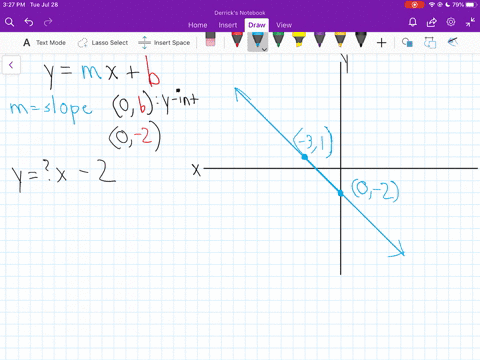The width and height of the screenshot is (480, 360).
Task: Share the notebook page
Action: (432, 22)
